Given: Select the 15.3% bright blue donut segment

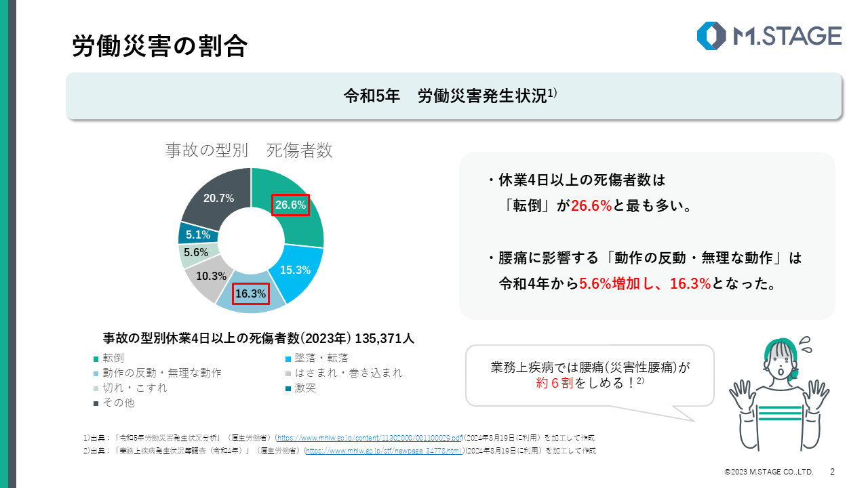Looking at the screenshot, I should coord(295,270).
